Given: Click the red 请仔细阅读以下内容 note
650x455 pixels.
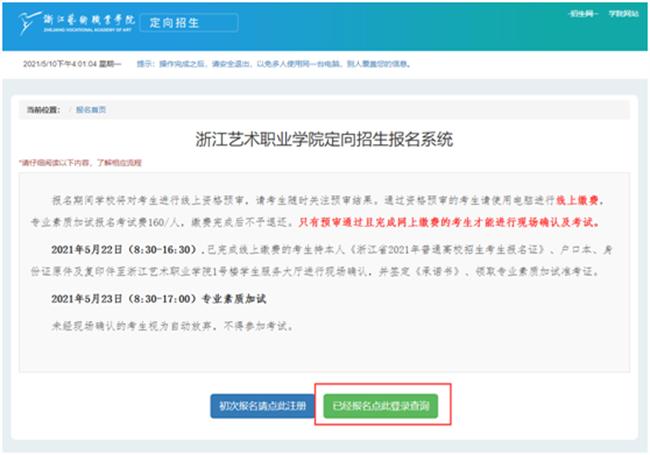Looking at the screenshot, I should coord(80,162).
